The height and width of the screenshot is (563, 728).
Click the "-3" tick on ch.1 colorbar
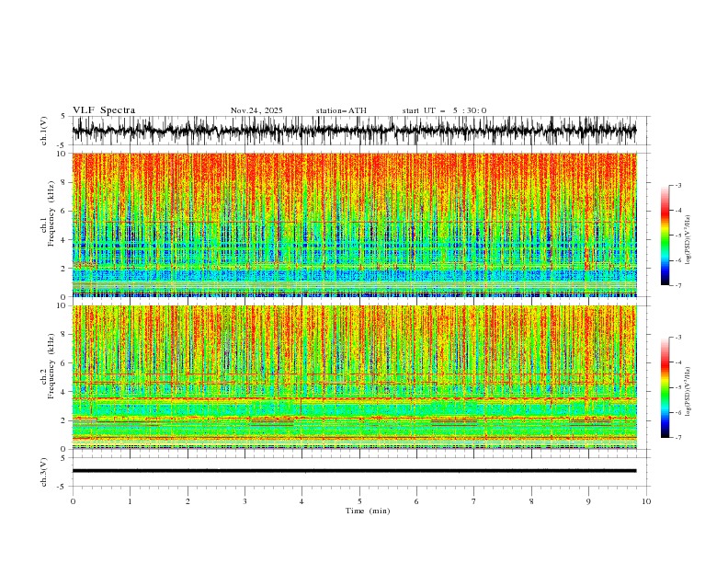[x=677, y=185]
